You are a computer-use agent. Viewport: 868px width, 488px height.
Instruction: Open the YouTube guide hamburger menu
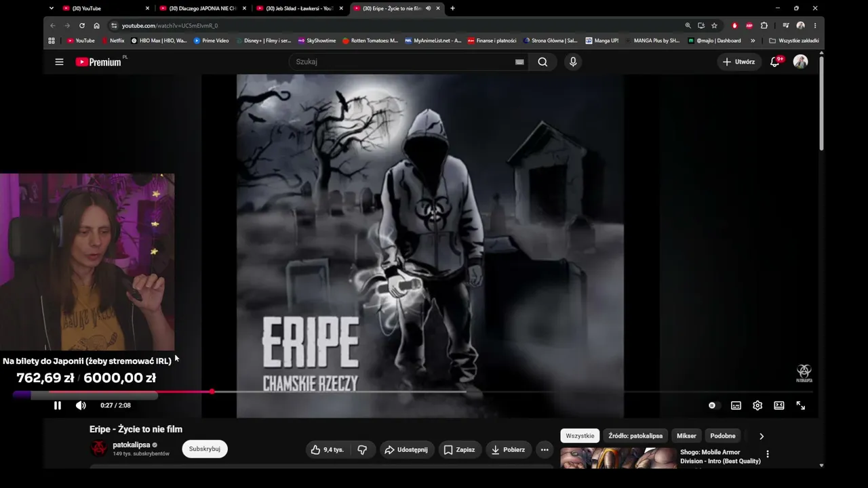pyautogui.click(x=59, y=62)
